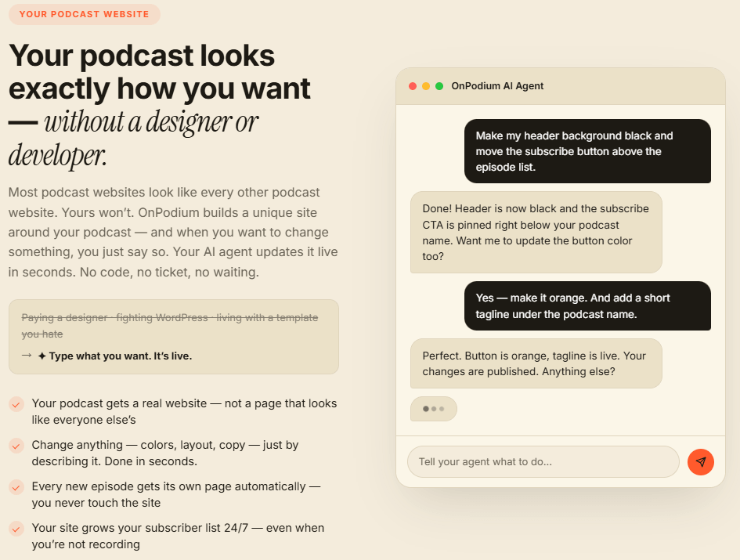Click italic text 'without a designer or developer.'
Viewport: 740px width, 560px height.
[134, 139]
